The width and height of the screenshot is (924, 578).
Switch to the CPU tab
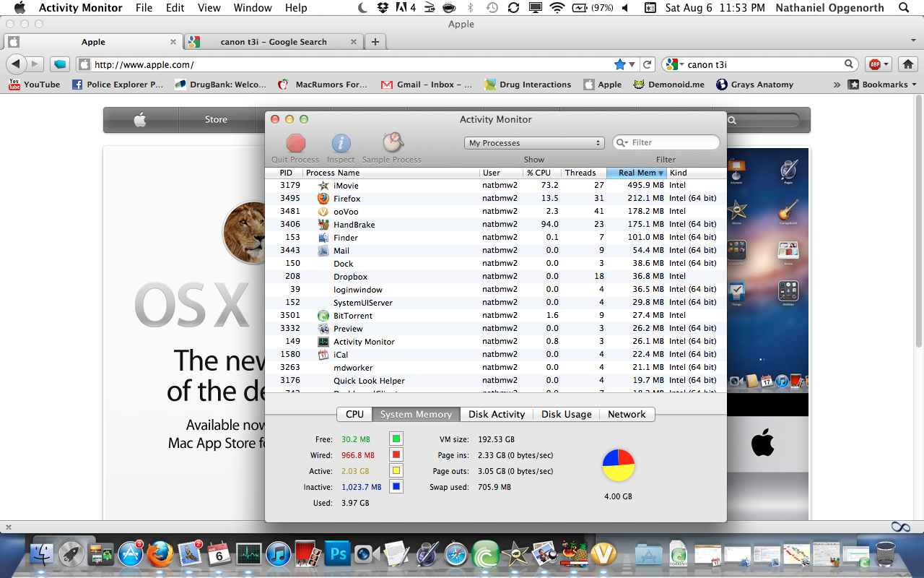click(354, 414)
